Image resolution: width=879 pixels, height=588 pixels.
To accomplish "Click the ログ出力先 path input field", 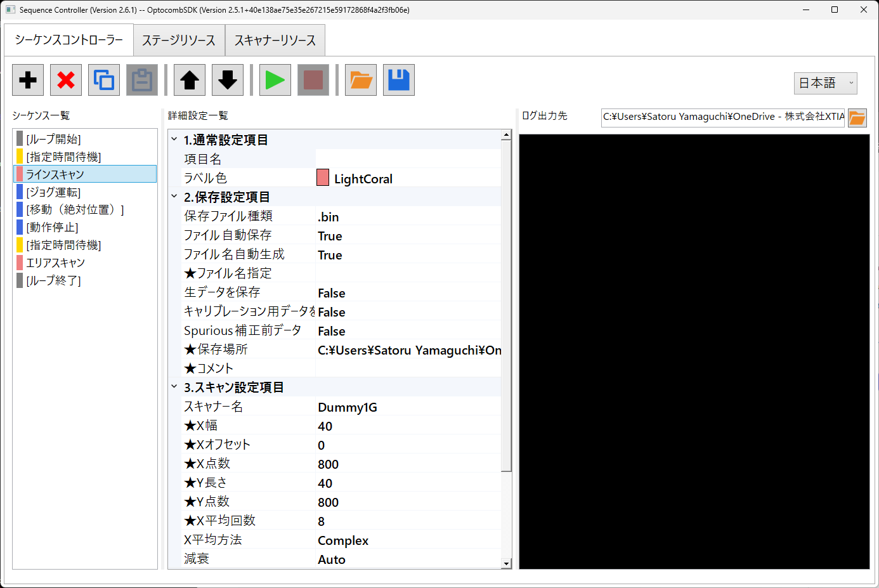I will pyautogui.click(x=723, y=117).
